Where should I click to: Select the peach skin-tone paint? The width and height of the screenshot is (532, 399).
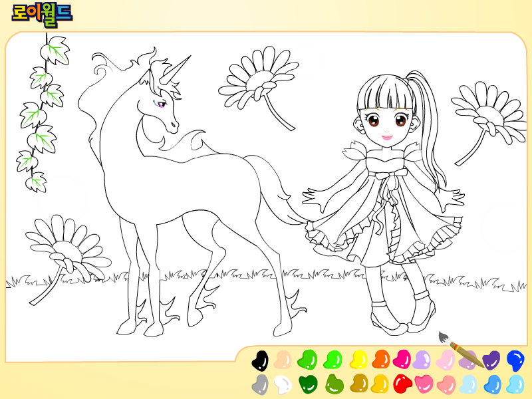tap(283, 359)
